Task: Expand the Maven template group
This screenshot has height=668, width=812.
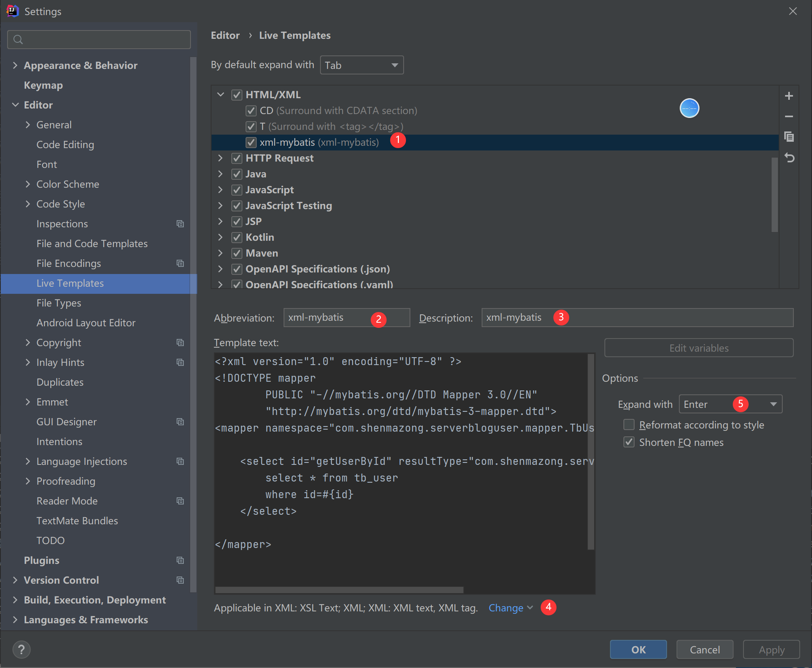Action: [221, 253]
